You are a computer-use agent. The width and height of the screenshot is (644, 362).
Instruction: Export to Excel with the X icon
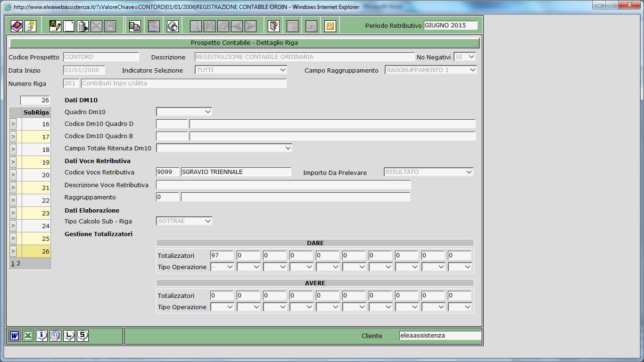pyautogui.click(x=28, y=336)
